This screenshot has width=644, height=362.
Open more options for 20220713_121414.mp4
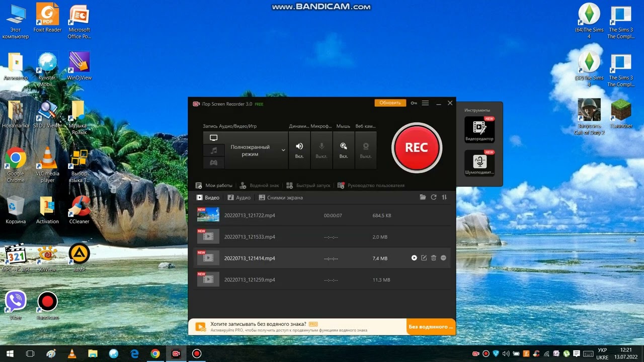pos(443,258)
